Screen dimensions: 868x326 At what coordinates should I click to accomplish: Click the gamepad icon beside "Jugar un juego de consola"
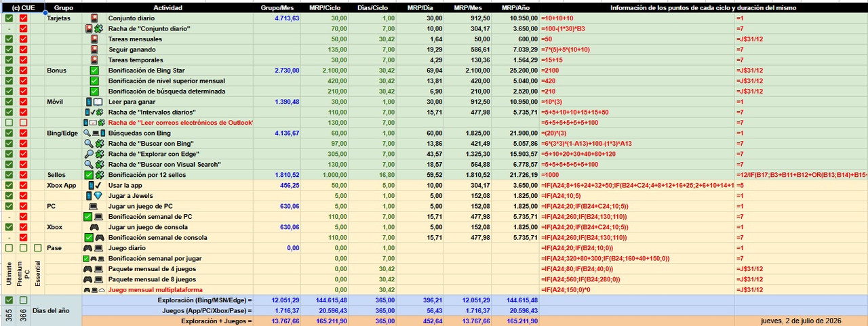tap(94, 226)
